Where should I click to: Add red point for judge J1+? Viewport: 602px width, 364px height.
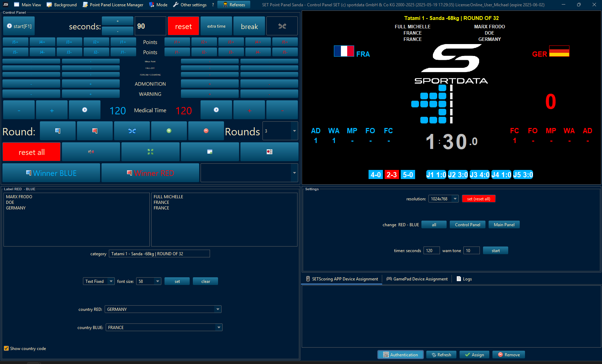(x=177, y=42)
